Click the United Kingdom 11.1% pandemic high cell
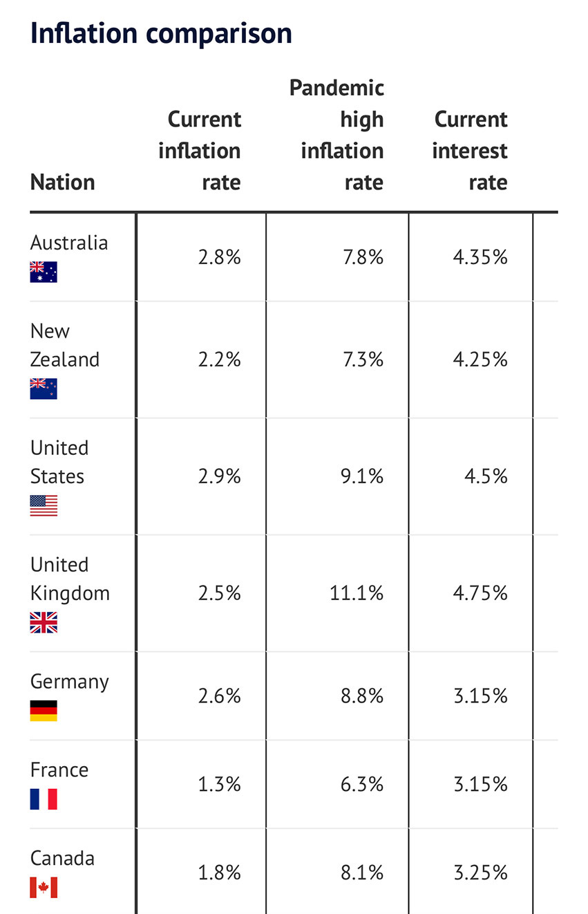The width and height of the screenshot is (588, 914). (357, 593)
